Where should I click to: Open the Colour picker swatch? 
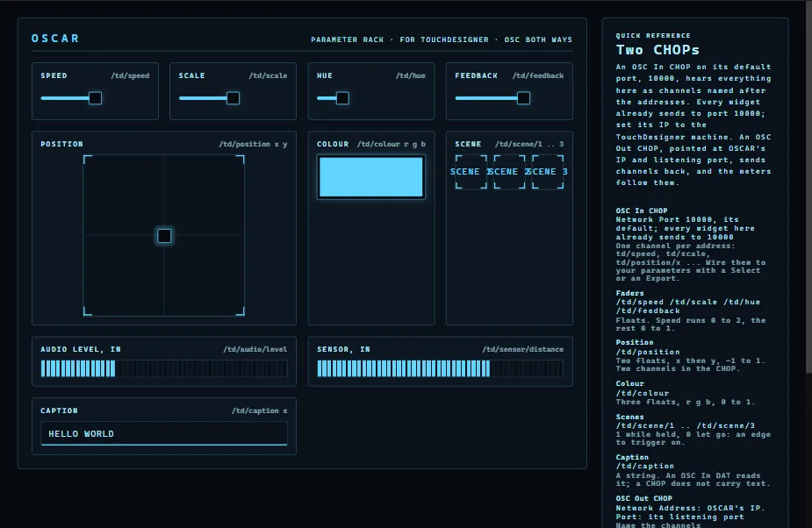click(x=371, y=177)
